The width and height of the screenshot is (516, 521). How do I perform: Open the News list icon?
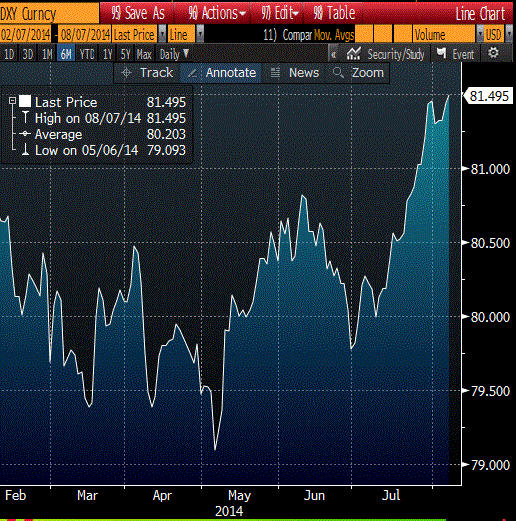(275, 73)
